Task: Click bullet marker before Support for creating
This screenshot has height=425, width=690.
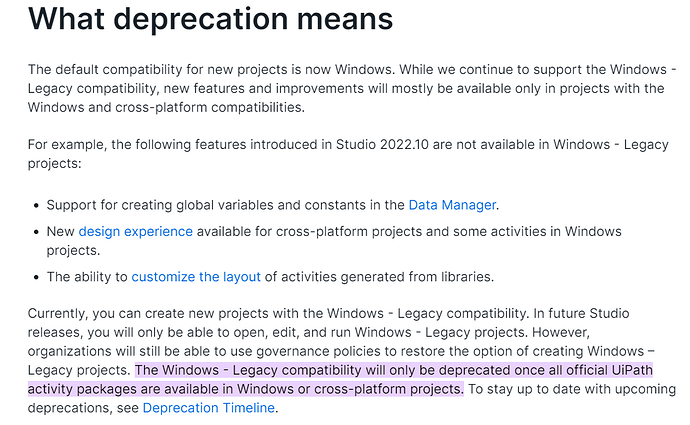Action: 37,205
